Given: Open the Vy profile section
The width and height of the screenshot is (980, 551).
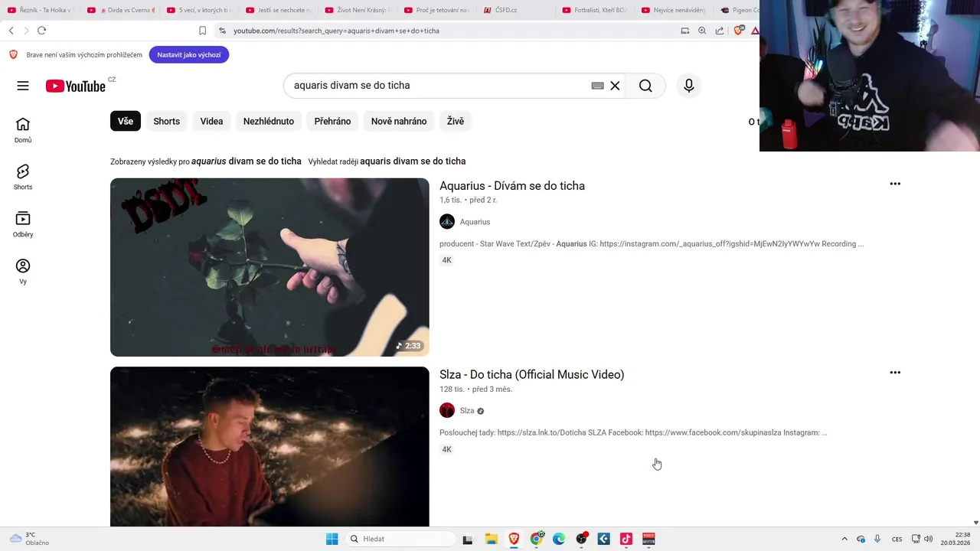Looking at the screenshot, I should click(23, 272).
